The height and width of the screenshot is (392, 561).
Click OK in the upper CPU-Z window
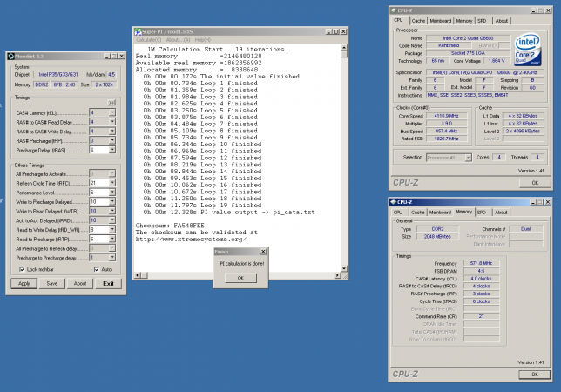[535, 183]
